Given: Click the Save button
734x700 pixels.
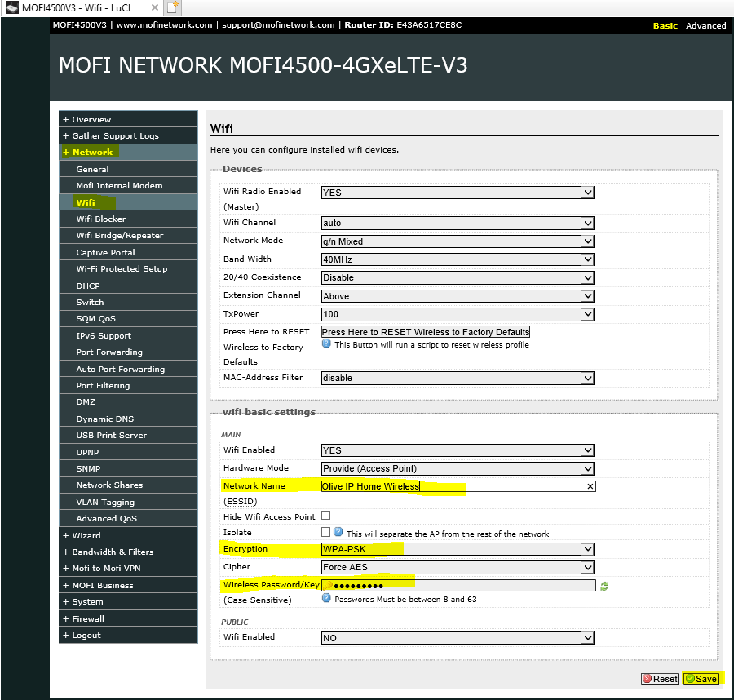Looking at the screenshot, I should tap(701, 679).
